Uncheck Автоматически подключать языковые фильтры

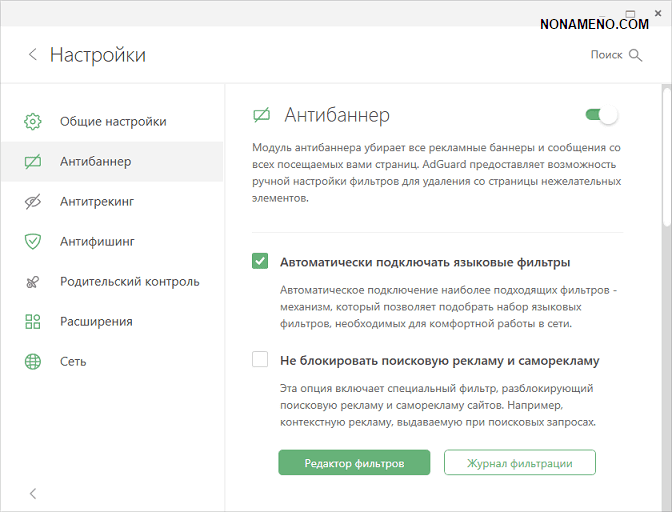click(x=260, y=262)
